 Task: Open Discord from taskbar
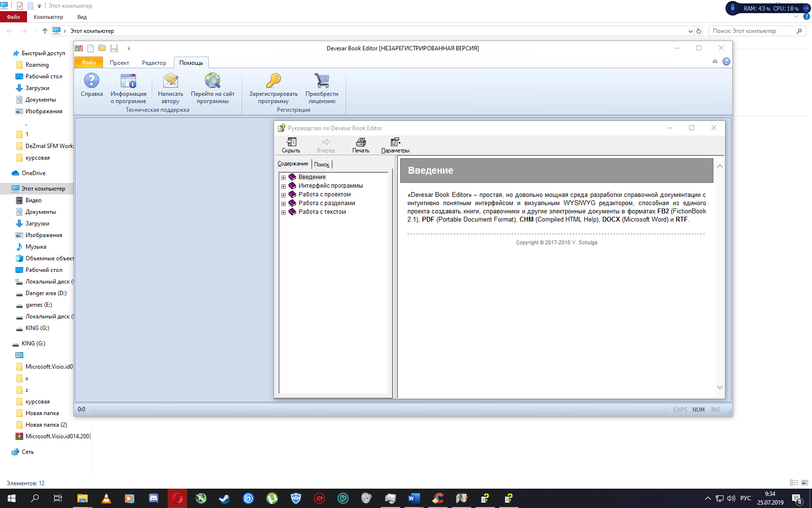[x=154, y=498]
